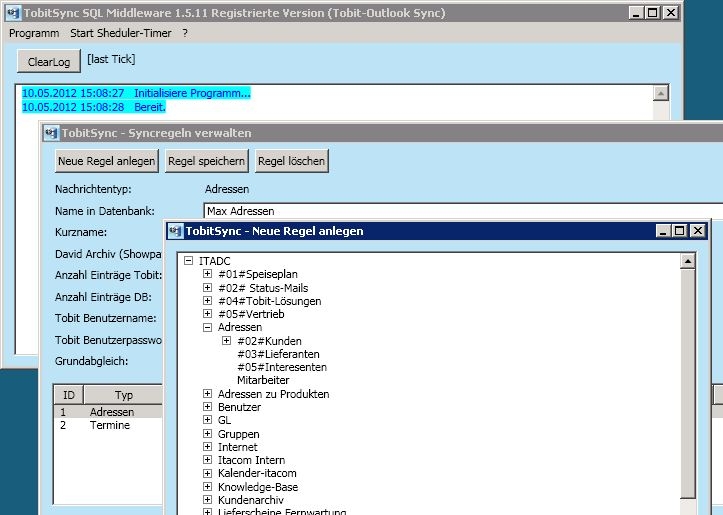Screen dimensions: 723x515
Task: Expand the Adressen zu Produkten node
Action: point(207,394)
